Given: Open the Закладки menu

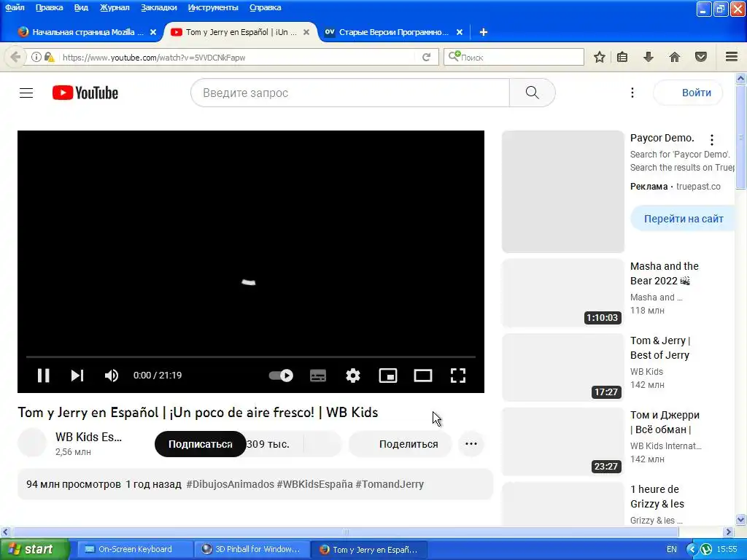Looking at the screenshot, I should 158,7.
